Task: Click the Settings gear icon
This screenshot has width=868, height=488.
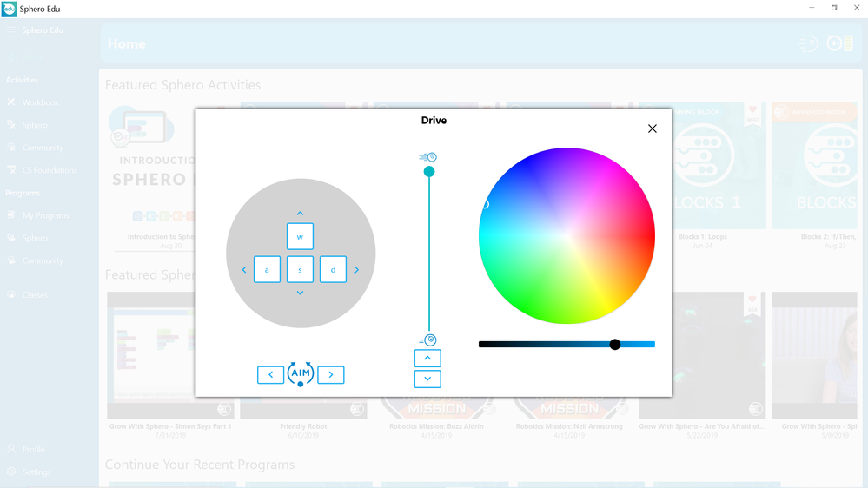Action: pos(11,472)
